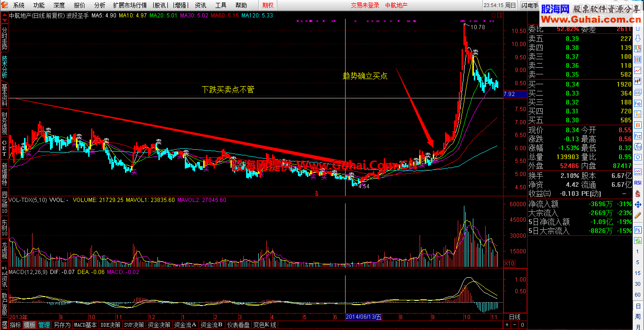
Task: Click the wavy indicator chart icon above RSI
Action: tap(638, 171)
